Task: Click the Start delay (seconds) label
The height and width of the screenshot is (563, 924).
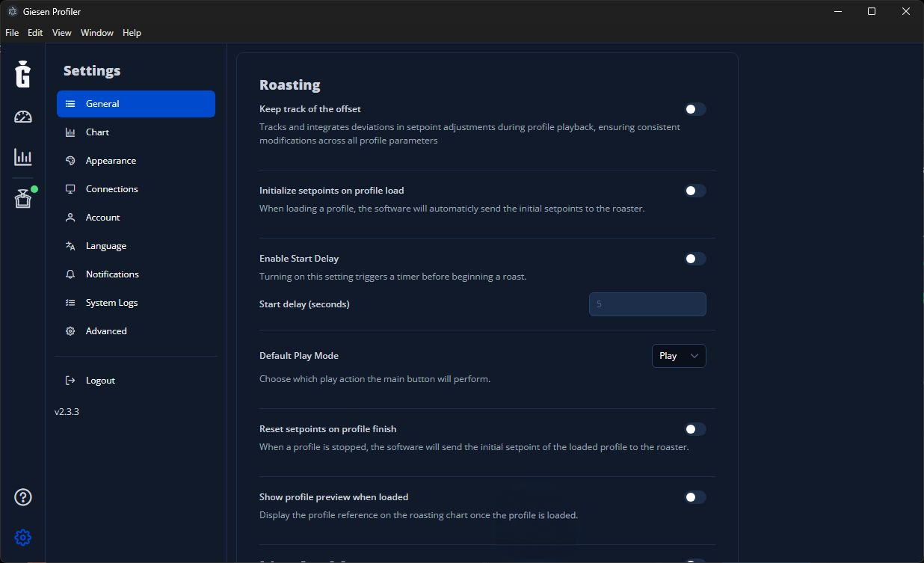Action: click(304, 304)
